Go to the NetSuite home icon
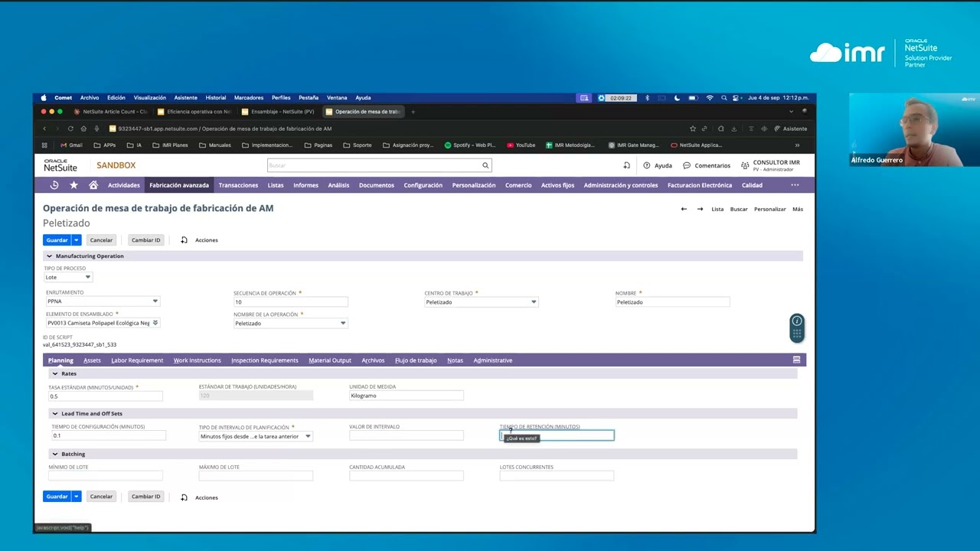This screenshot has height=551, width=980. (93, 185)
